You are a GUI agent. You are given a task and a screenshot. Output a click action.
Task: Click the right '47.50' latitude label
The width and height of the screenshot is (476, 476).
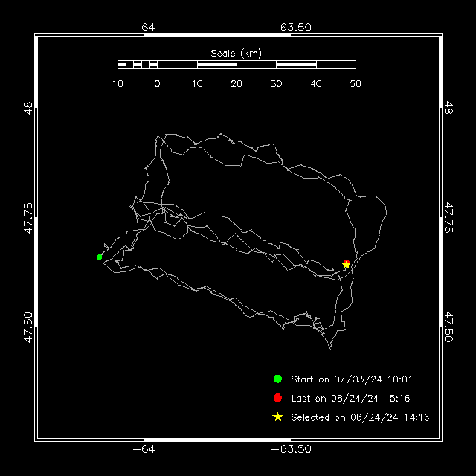[448, 327]
